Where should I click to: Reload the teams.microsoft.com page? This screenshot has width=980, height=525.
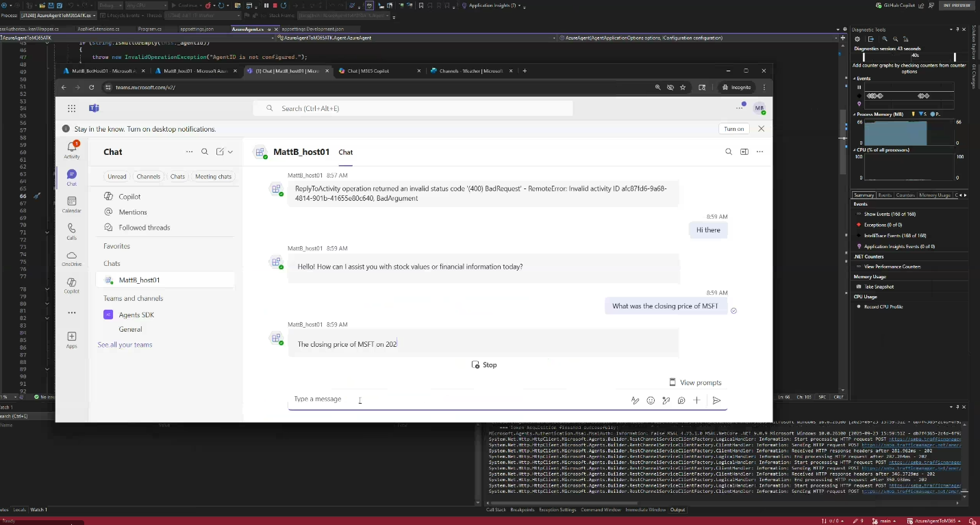[91, 88]
